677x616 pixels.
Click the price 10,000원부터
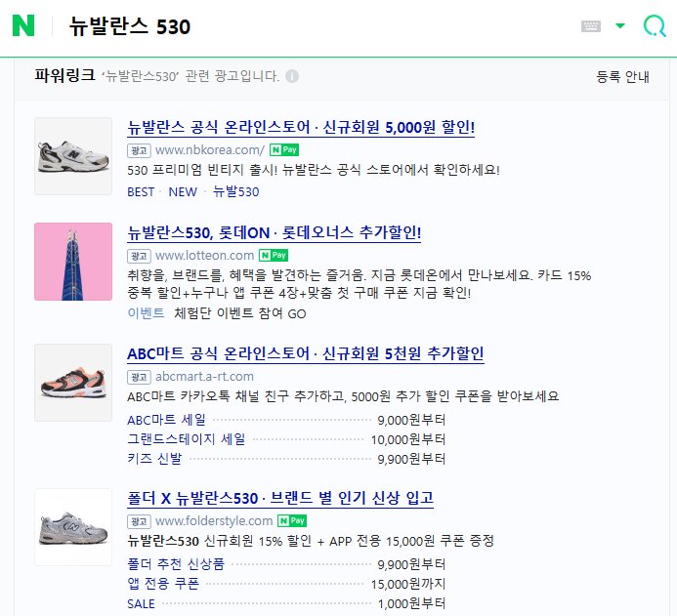[408, 439]
